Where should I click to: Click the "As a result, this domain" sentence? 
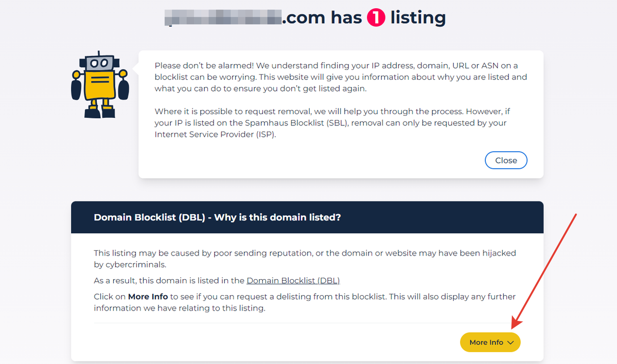click(x=217, y=281)
